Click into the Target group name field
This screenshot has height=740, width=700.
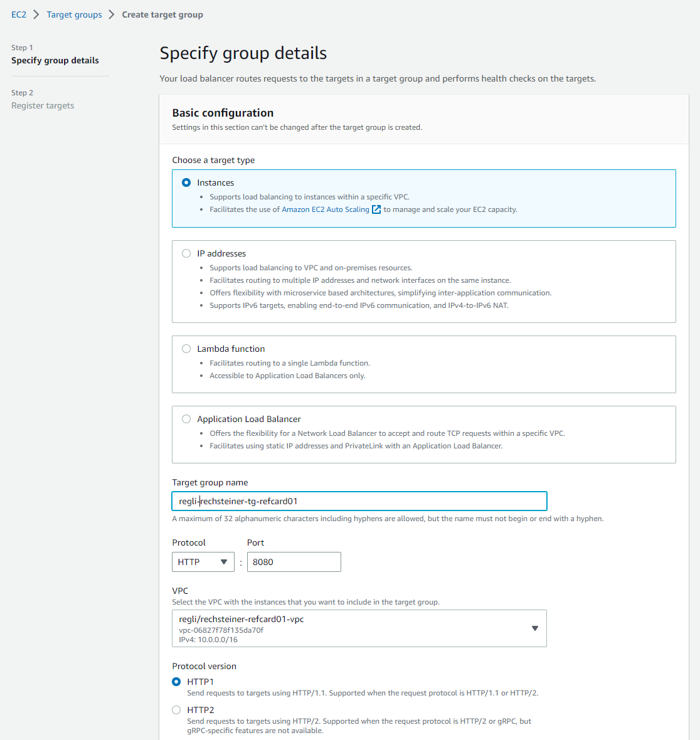pyautogui.click(x=359, y=501)
